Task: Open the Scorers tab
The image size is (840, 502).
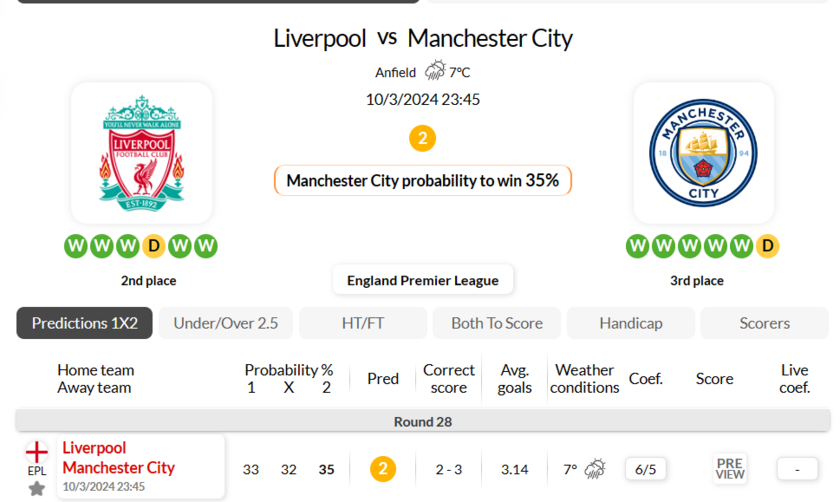Action: (x=764, y=323)
